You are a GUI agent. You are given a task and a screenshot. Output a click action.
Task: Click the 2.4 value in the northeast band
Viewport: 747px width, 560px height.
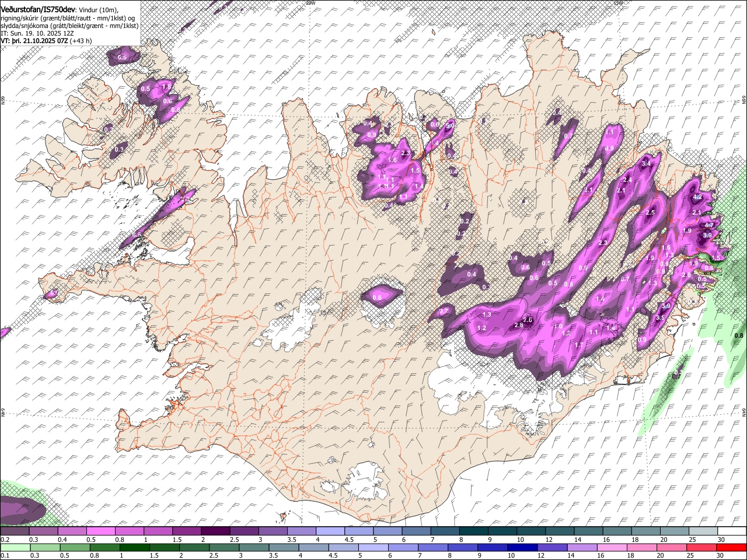pos(627,180)
